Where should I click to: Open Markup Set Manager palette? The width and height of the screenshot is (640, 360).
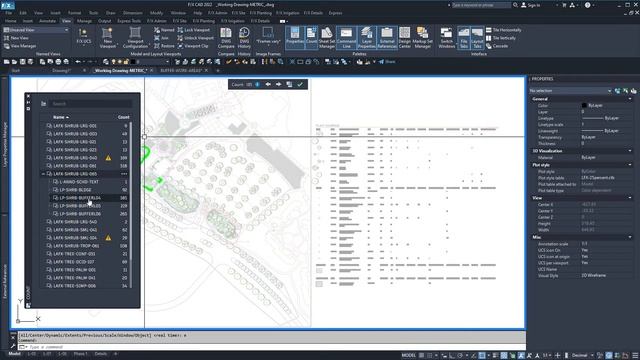[x=422, y=38]
